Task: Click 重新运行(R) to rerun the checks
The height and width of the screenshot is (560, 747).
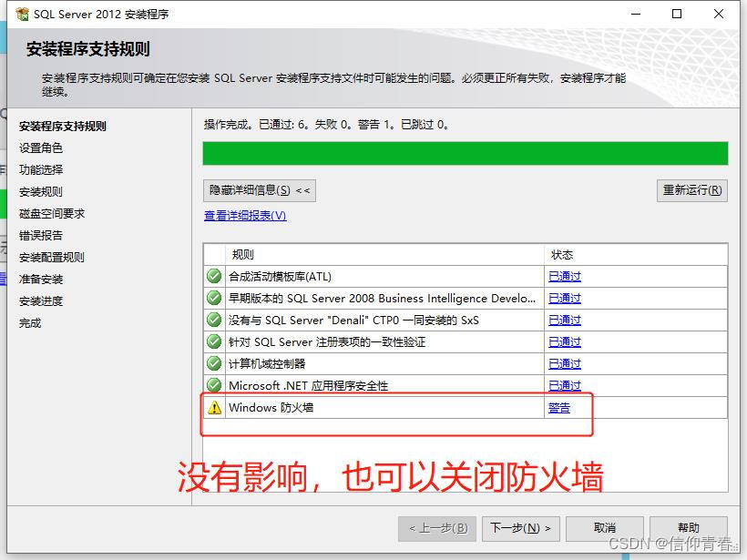Action: tap(692, 191)
